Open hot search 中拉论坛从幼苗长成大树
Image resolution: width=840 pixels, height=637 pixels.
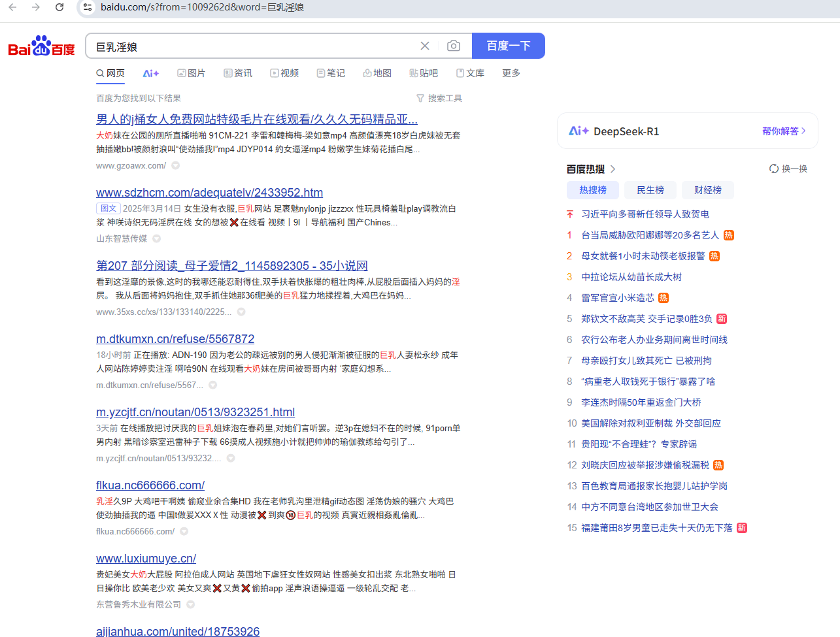click(x=631, y=277)
